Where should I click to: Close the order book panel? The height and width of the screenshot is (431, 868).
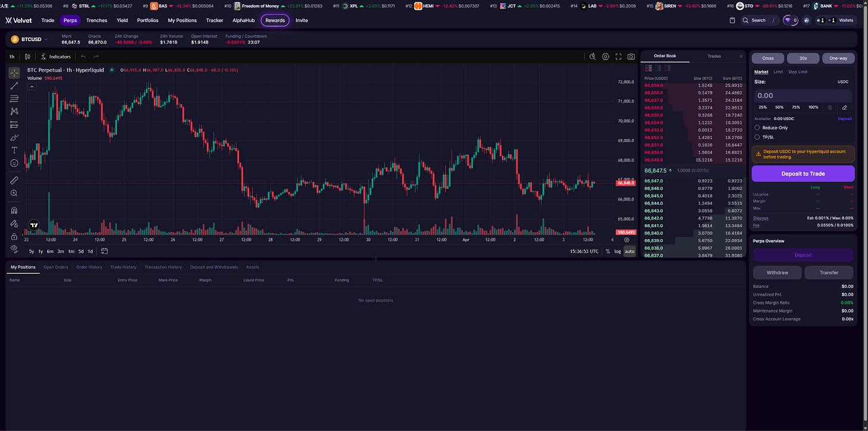coord(741,56)
